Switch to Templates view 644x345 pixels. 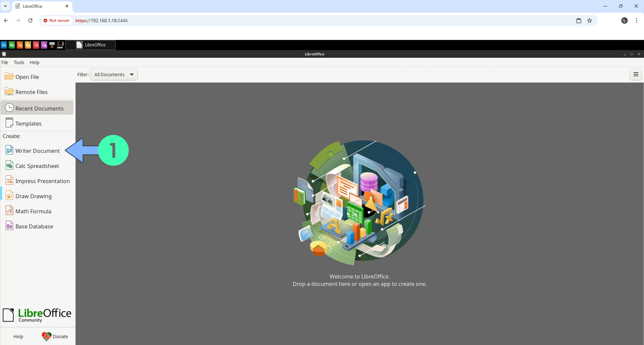28,124
